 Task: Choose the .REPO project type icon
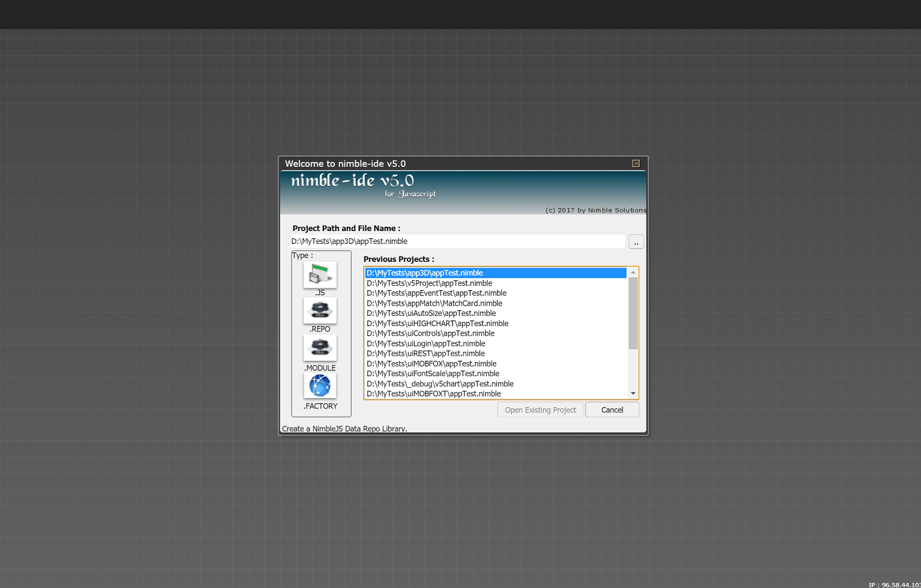[x=320, y=311]
